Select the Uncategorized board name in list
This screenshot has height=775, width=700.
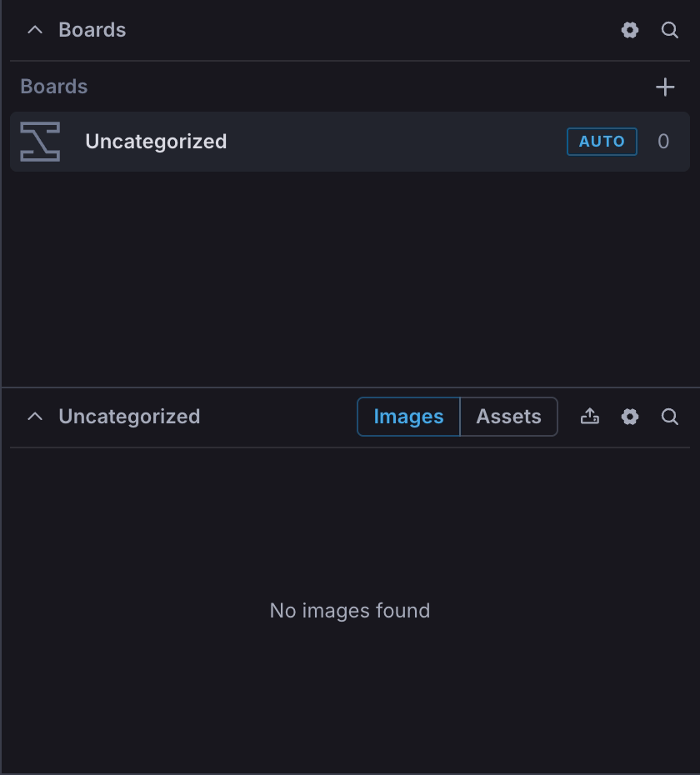[156, 142]
